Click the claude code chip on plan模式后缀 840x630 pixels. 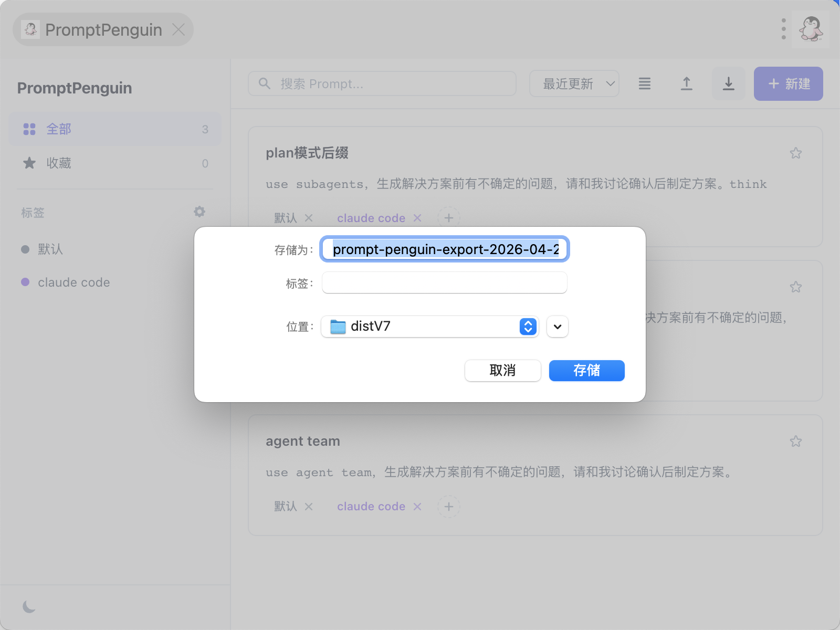(x=371, y=218)
